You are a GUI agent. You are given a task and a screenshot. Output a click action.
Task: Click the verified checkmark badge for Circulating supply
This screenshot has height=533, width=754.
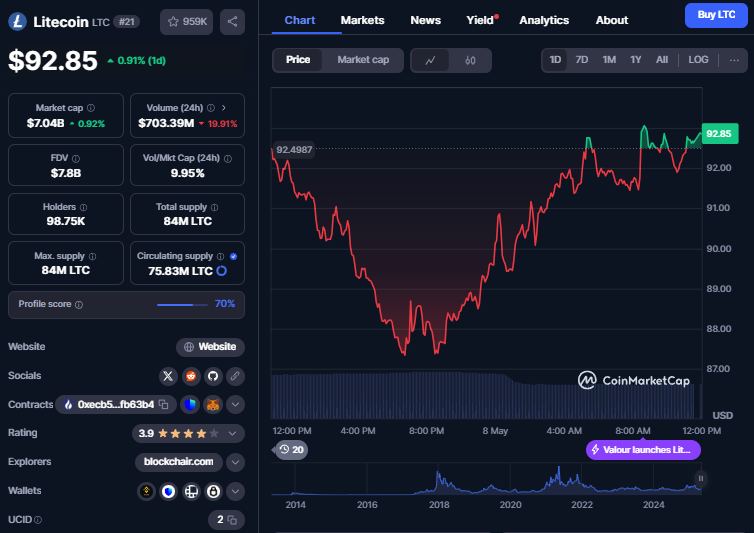tap(233, 256)
